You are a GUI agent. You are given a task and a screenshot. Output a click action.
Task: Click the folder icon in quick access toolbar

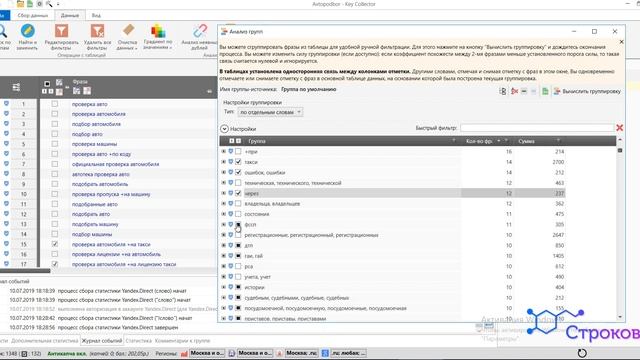(x=20, y=4)
